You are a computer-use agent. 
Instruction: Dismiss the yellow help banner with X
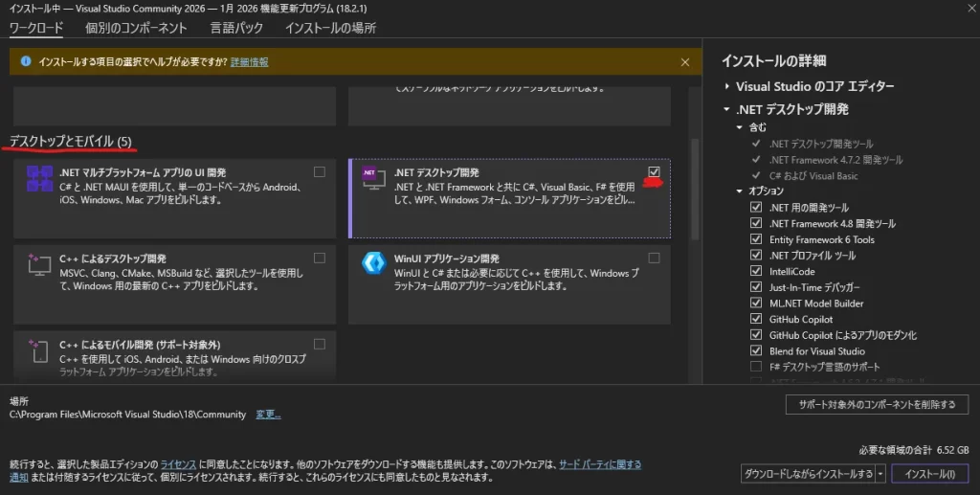684,62
